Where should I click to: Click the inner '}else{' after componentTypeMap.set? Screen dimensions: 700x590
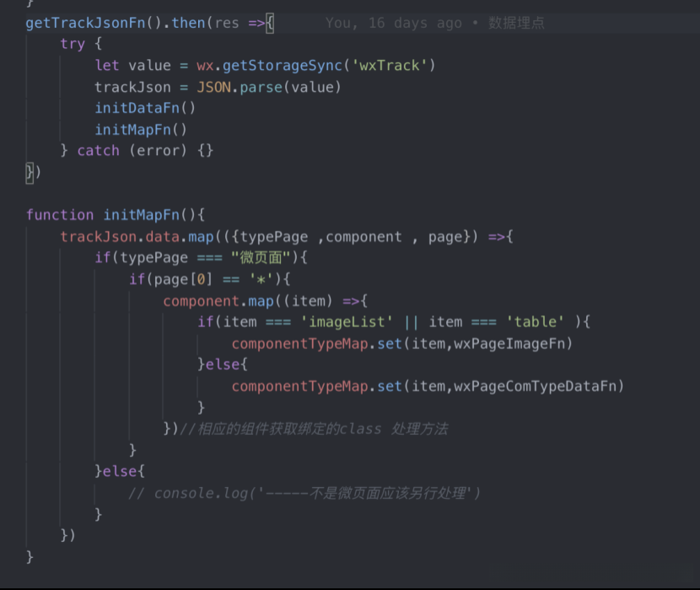(x=223, y=365)
